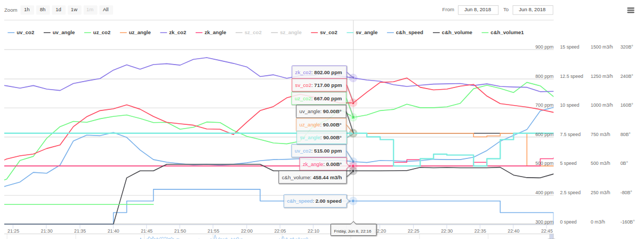Click the c&h_speed data point marker
644x239 pixels.
click(353, 201)
